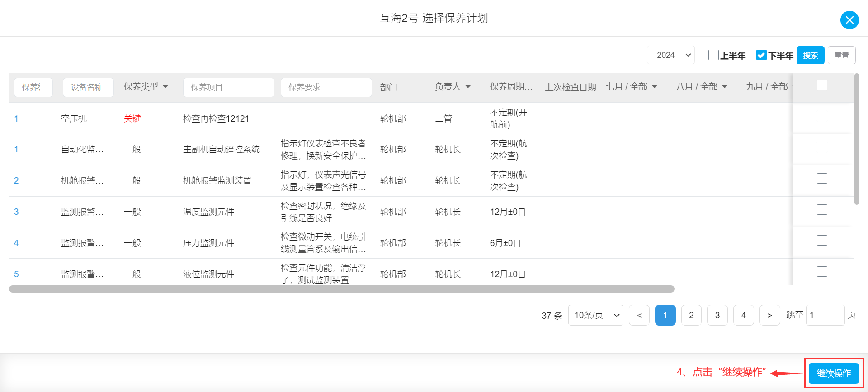Select page 1 in pagination
The height and width of the screenshot is (392, 868).
pos(665,315)
